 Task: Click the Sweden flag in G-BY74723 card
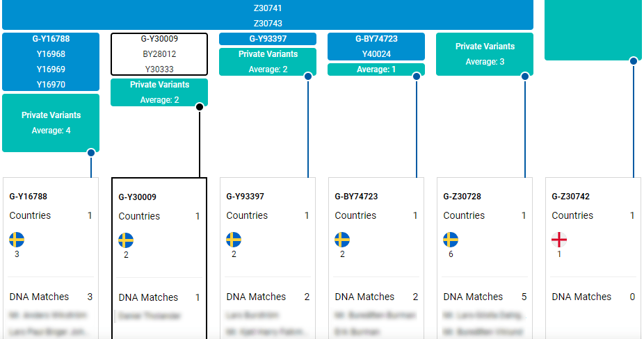pos(342,240)
